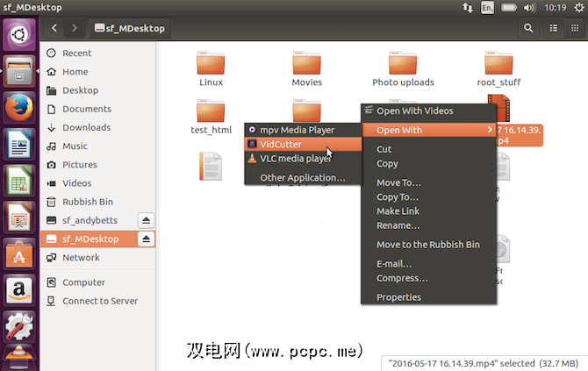Launch Firefox from the dock

click(x=19, y=108)
